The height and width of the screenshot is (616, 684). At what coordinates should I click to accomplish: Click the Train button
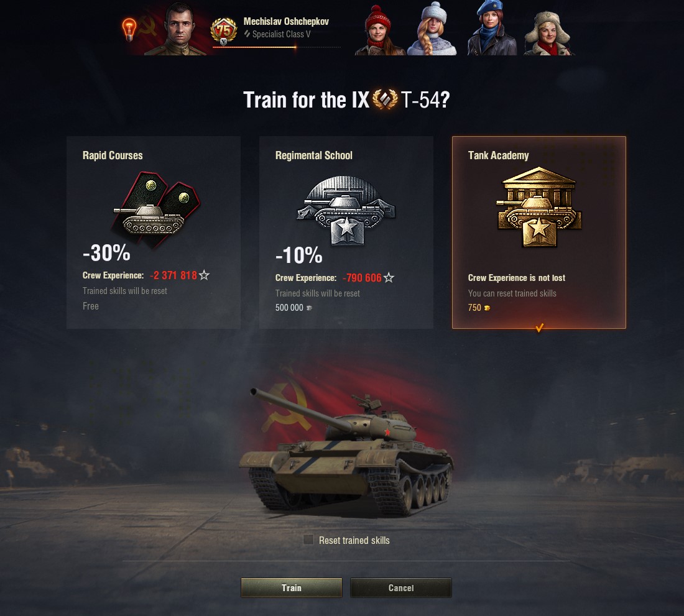tap(292, 587)
